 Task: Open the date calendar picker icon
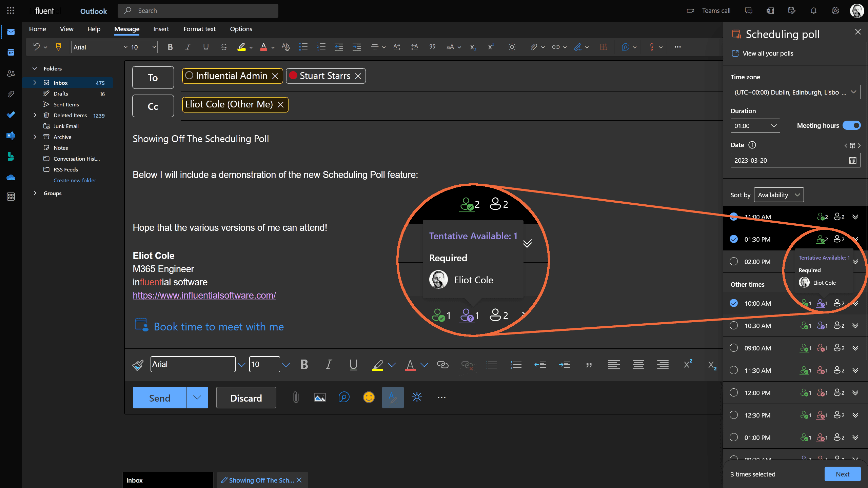pos(852,160)
